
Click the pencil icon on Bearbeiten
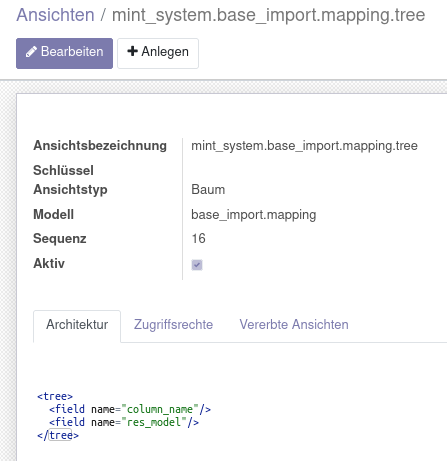pos(31,52)
